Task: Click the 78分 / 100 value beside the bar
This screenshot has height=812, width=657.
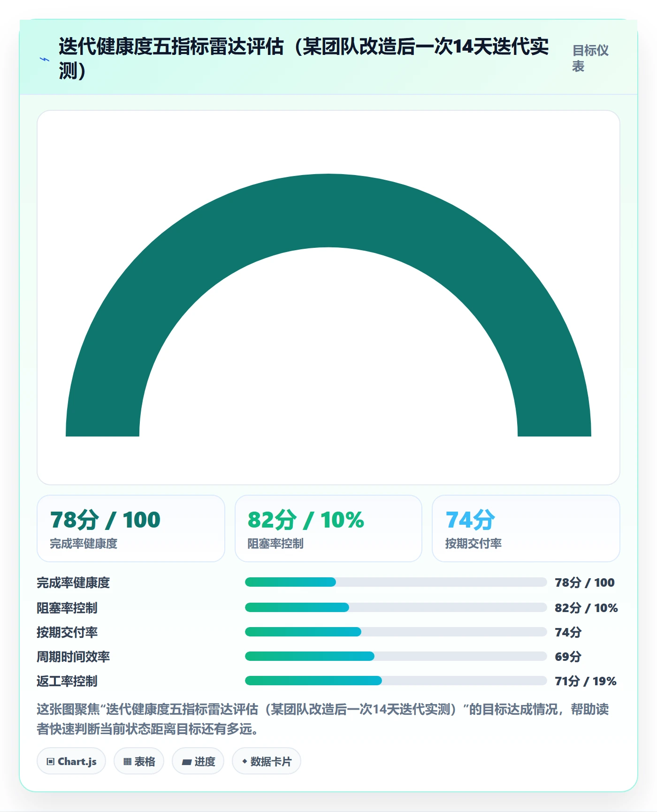Action: click(584, 582)
